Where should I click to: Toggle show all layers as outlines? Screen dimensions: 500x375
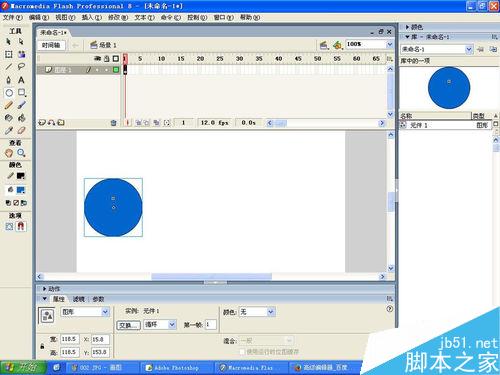pyautogui.click(x=116, y=59)
